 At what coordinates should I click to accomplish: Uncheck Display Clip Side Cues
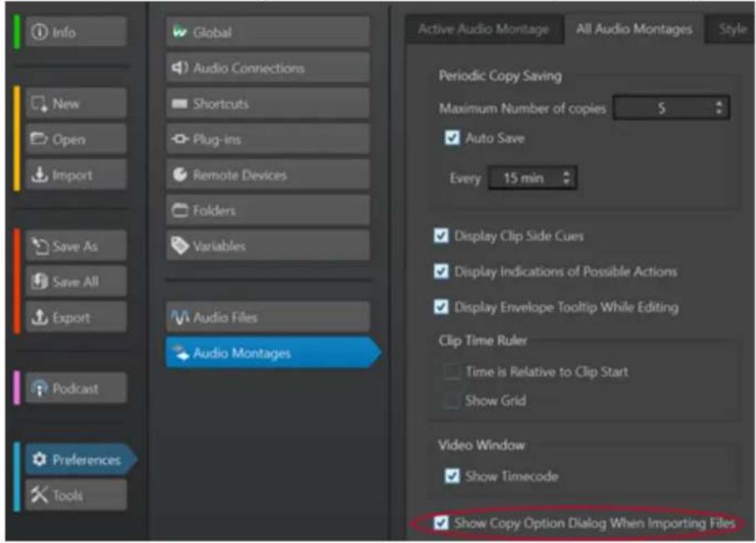tap(441, 235)
